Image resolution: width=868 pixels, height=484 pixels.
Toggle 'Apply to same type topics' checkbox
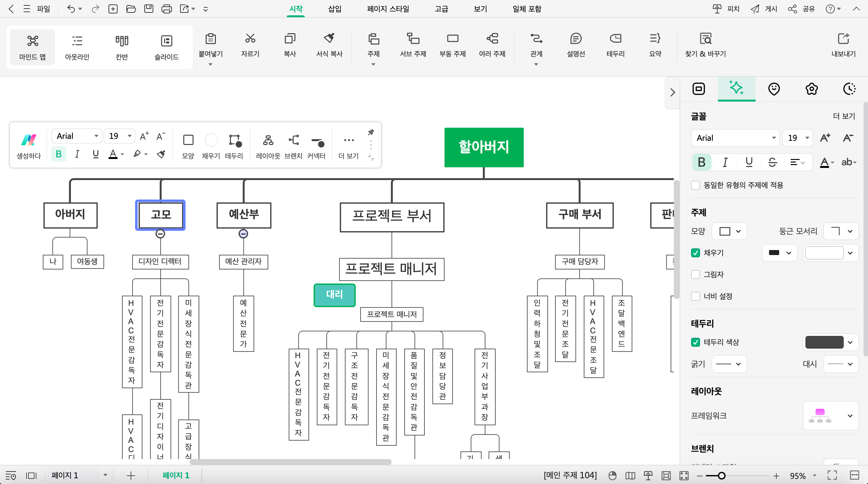(696, 185)
